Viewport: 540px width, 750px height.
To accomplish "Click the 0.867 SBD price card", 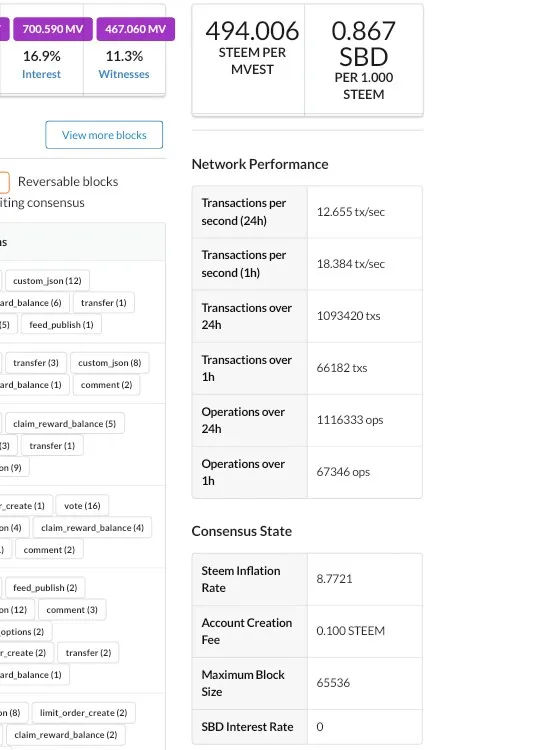I will click(364, 60).
